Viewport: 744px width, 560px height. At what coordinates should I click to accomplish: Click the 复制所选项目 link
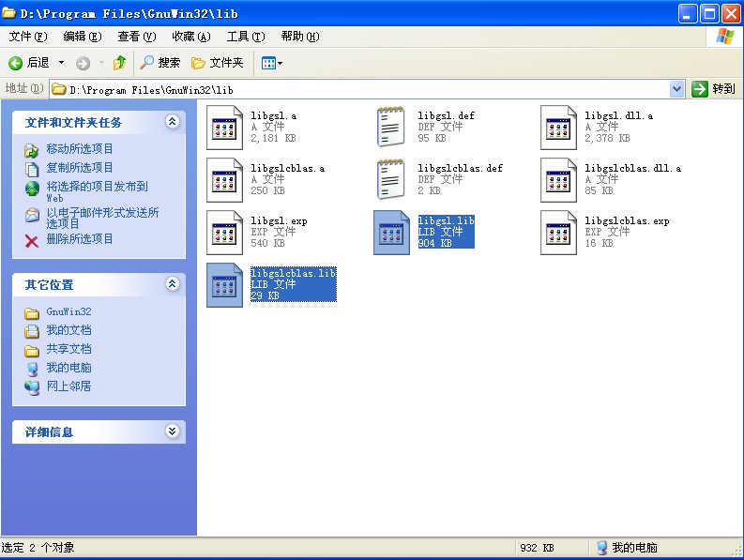pyautogui.click(x=79, y=168)
